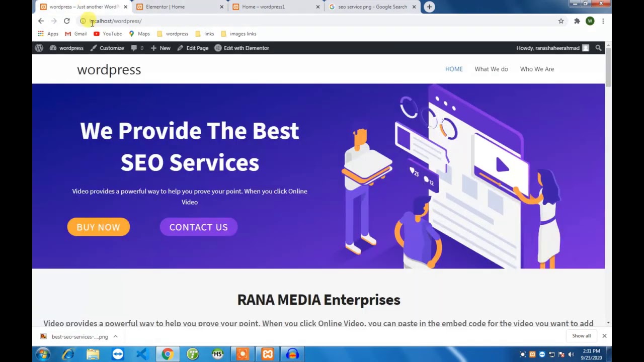The image size is (644, 362).
Task: Reload the current page
Action: click(x=66, y=21)
